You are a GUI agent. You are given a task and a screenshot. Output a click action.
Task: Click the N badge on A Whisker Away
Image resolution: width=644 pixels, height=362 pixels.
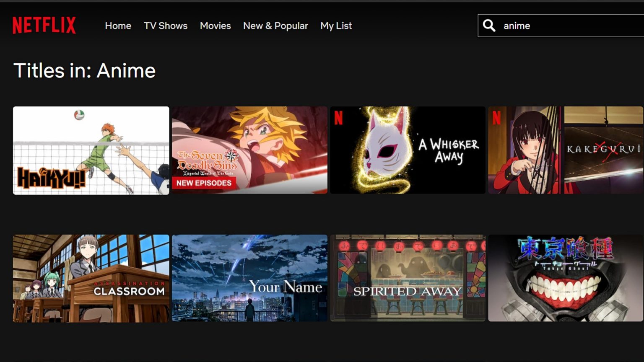339,119
